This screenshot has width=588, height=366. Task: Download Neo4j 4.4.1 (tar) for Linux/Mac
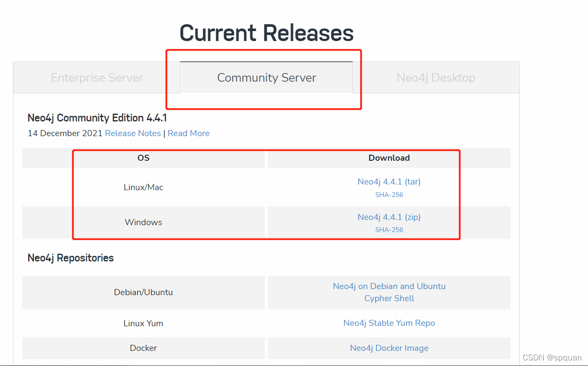tap(389, 181)
